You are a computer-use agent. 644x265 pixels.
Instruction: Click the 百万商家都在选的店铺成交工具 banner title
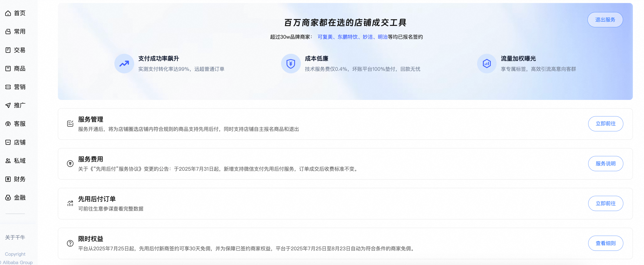tap(345, 23)
